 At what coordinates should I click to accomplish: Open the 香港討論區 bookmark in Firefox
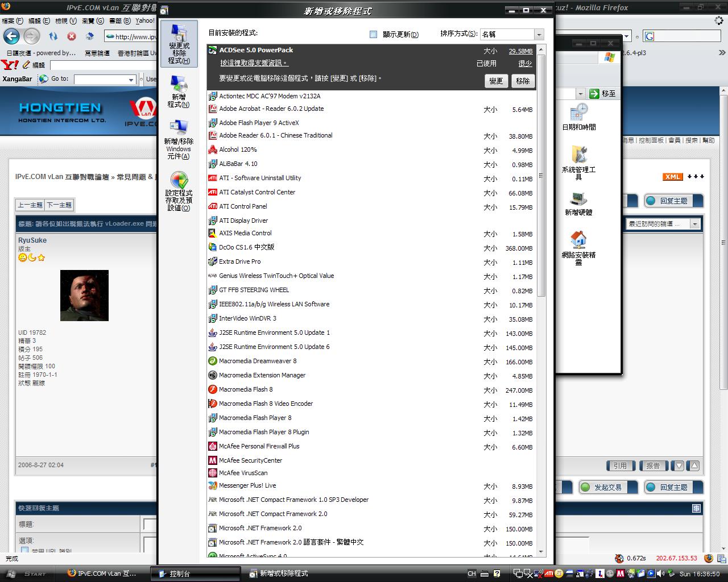(x=137, y=53)
